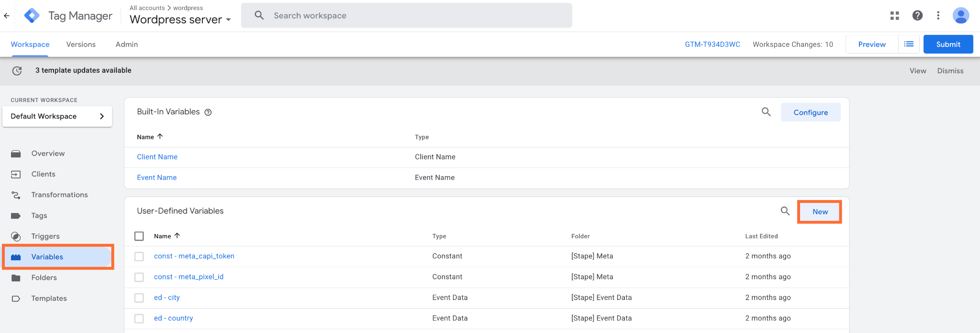
Task: Open Folders in the sidebar
Action: [44, 277]
